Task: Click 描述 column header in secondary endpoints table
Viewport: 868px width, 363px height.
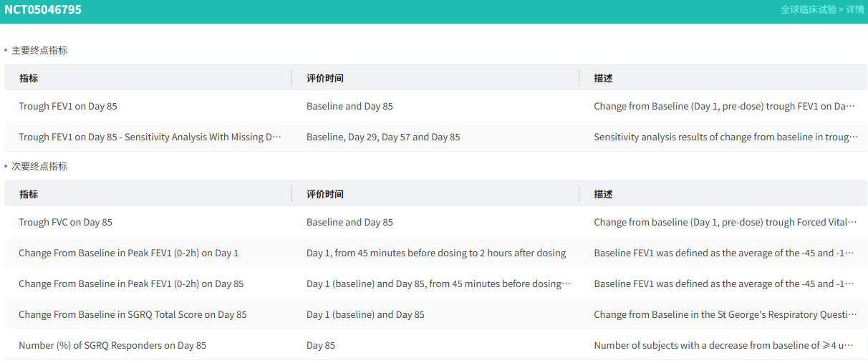Action: (603, 194)
